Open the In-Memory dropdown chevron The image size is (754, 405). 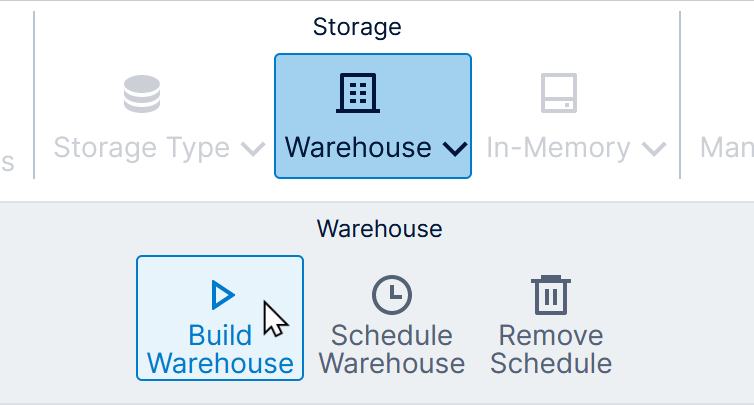click(655, 150)
